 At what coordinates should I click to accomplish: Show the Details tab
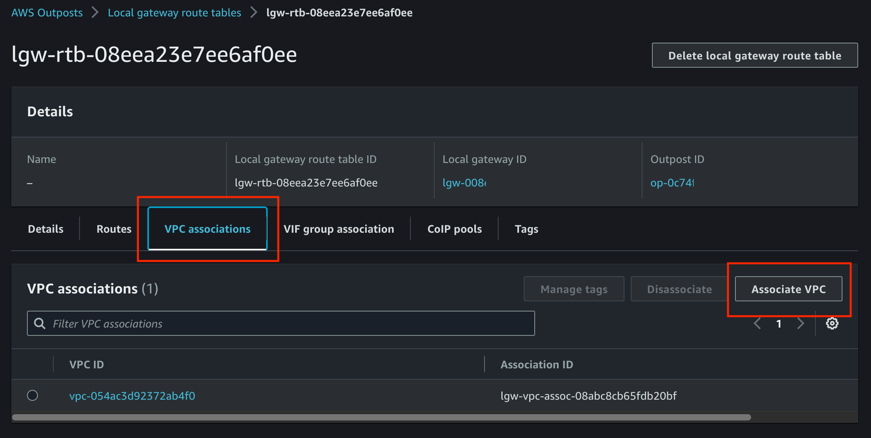pyautogui.click(x=45, y=229)
